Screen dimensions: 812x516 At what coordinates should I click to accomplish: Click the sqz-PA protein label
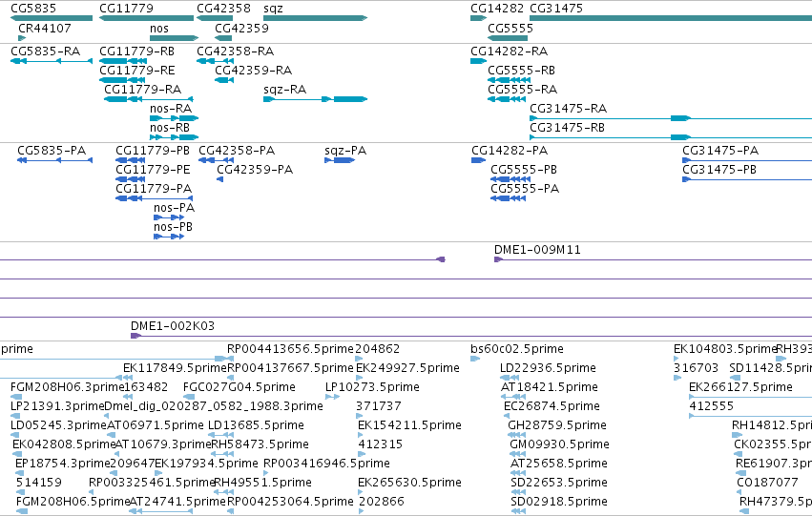pos(345,151)
